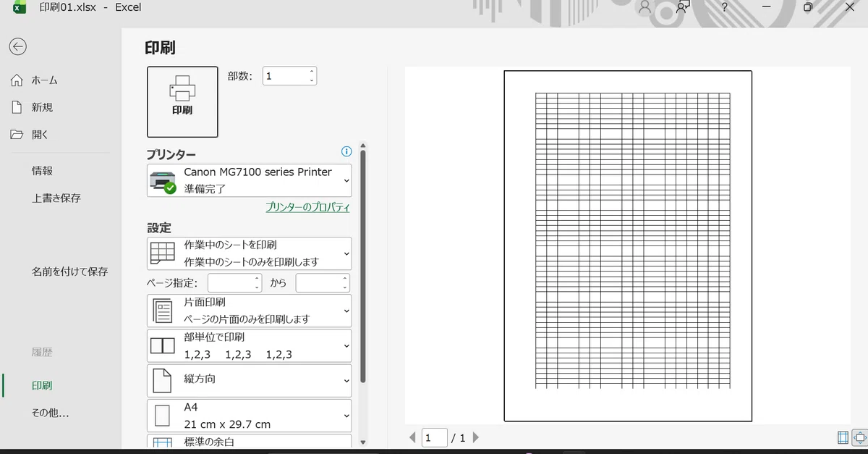This screenshot has height=454, width=868.
Task: Click the 準備完了 printer status text
Action: click(205, 189)
